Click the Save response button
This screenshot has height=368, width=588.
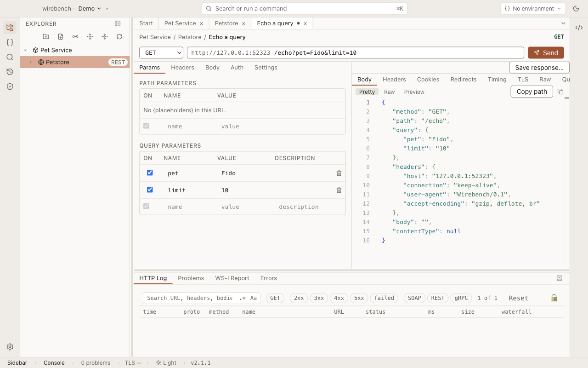539,68
